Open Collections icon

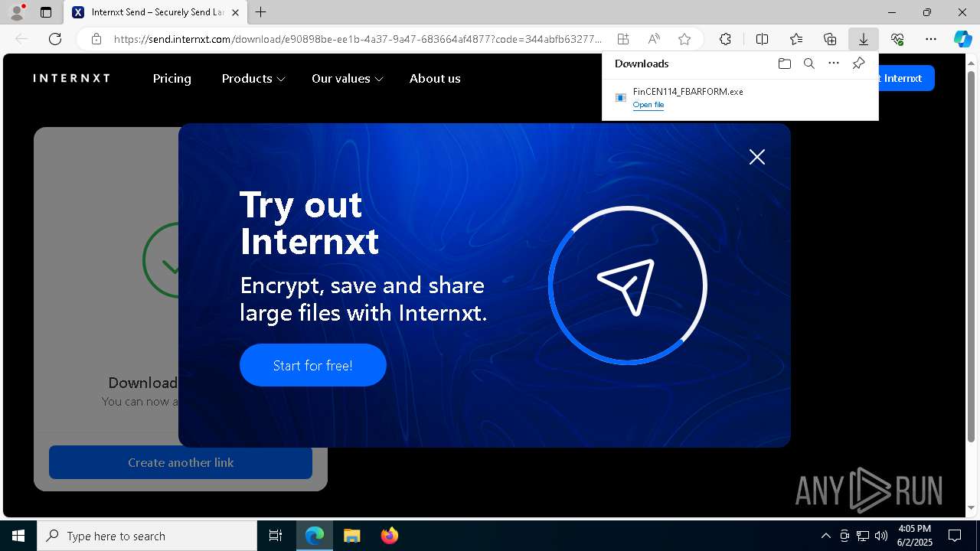pos(830,39)
